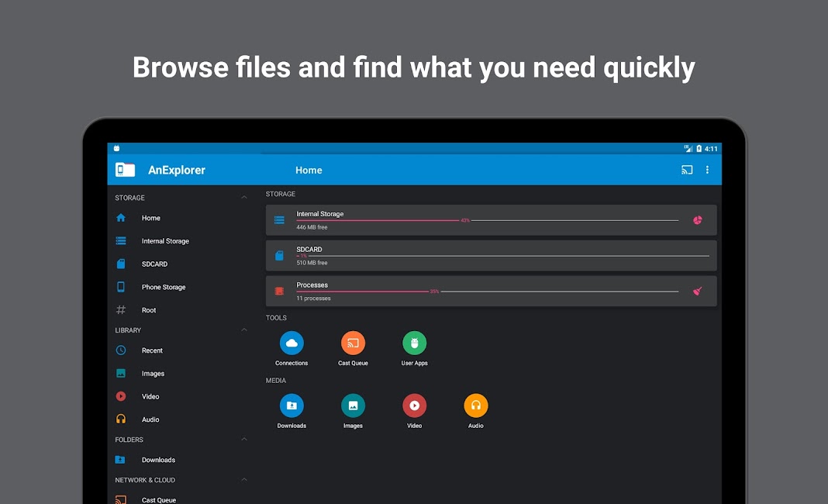This screenshot has height=504, width=828.
Task: Click the Phone Storage device icon
Action: tap(121, 287)
